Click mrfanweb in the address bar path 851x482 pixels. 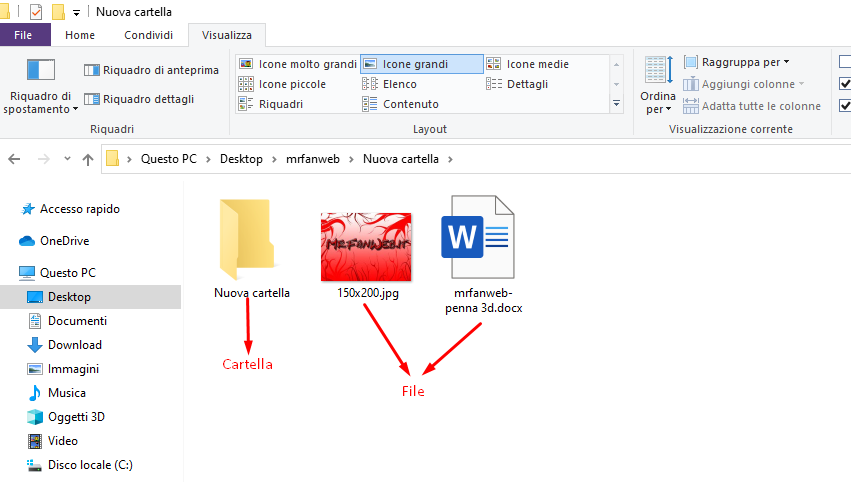[312, 159]
